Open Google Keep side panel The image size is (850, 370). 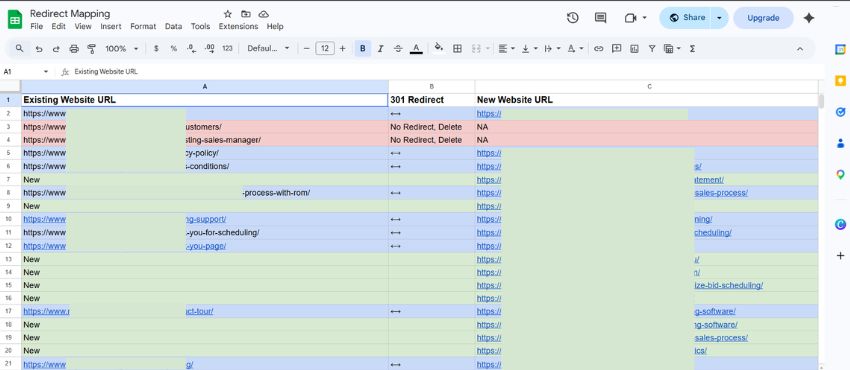click(840, 81)
